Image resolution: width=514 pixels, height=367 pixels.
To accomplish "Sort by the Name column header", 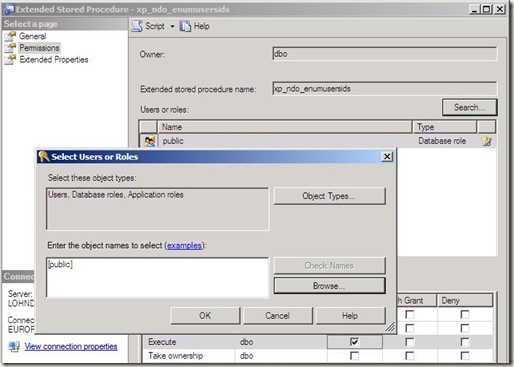I will 285,127.
